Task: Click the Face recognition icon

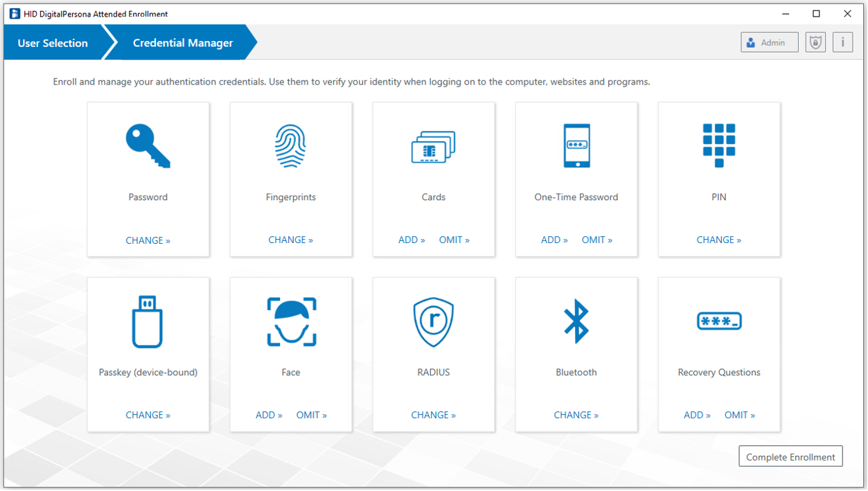Action: pyautogui.click(x=291, y=321)
